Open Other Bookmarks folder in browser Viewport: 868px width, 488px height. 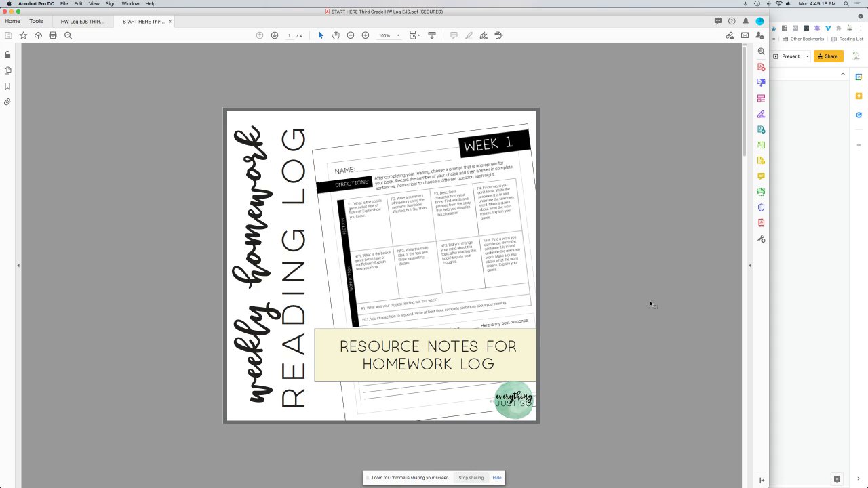tap(803, 39)
